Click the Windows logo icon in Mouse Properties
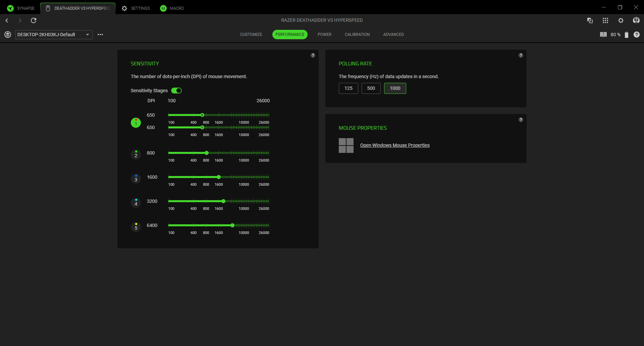Screen dimensions: 644x346 (346, 146)
